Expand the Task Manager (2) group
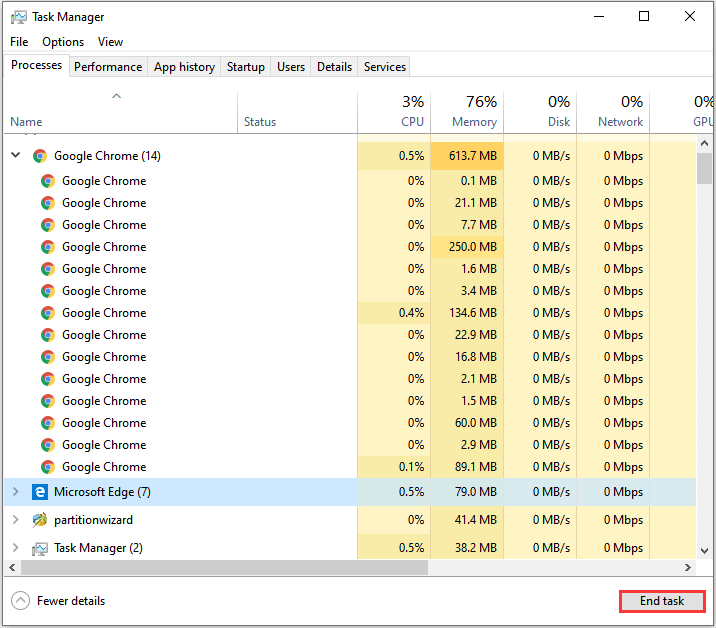 (16, 548)
